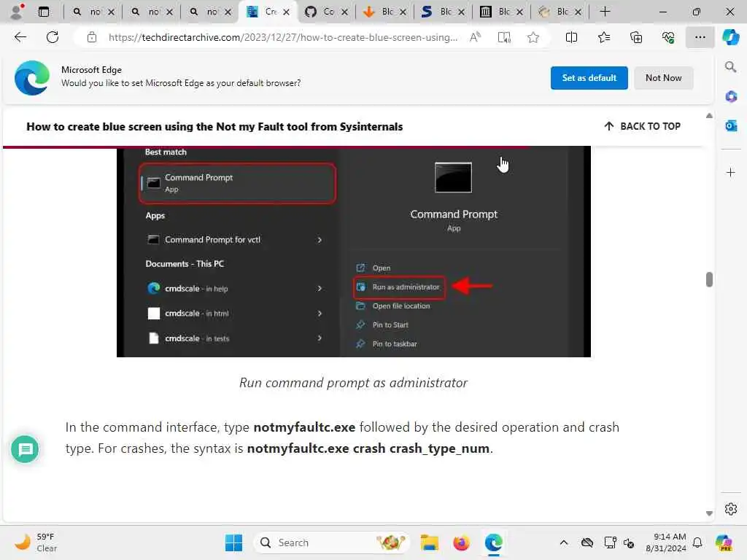This screenshot has height=560, width=747.
Task: Click the techdirectarchive.com address bar
Action: [283, 37]
